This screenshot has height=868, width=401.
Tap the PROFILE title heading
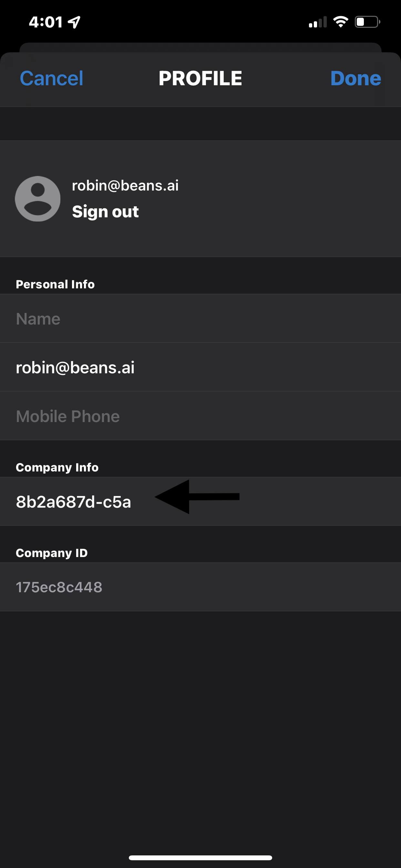(x=200, y=78)
